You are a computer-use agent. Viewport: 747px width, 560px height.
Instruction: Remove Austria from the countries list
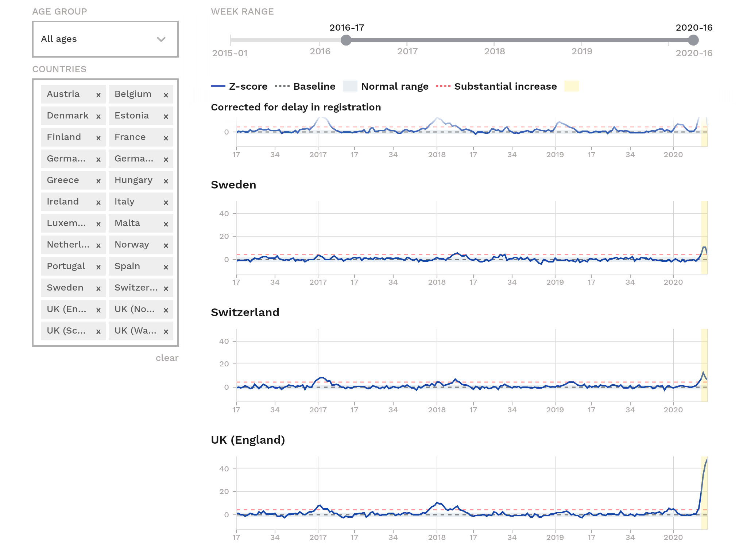point(98,95)
